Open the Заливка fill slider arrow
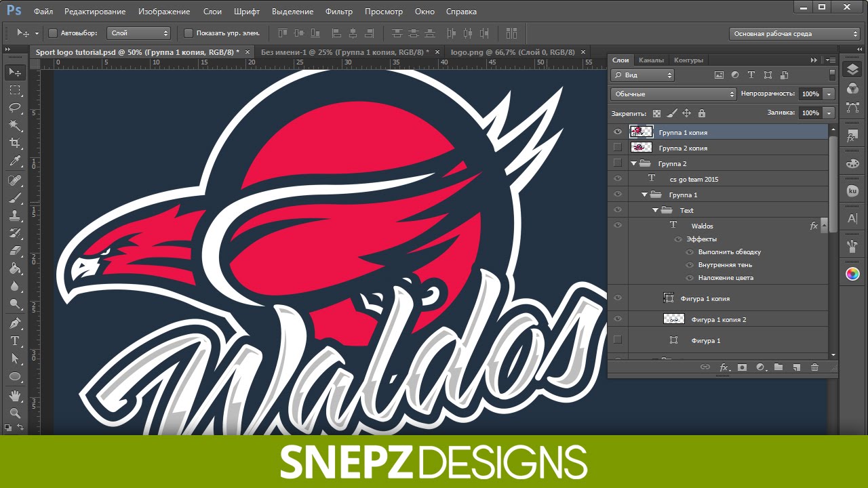This screenshot has width=868, height=488. point(829,113)
